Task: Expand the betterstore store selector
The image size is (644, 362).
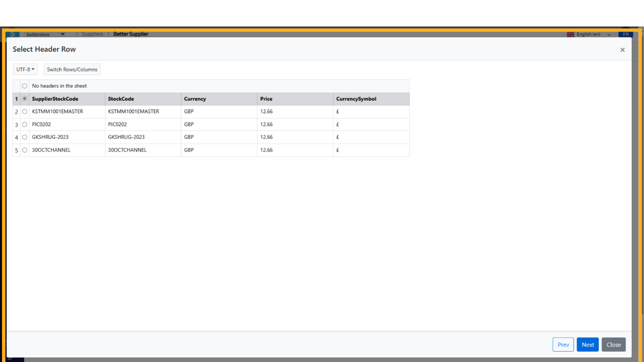Action: [45, 34]
